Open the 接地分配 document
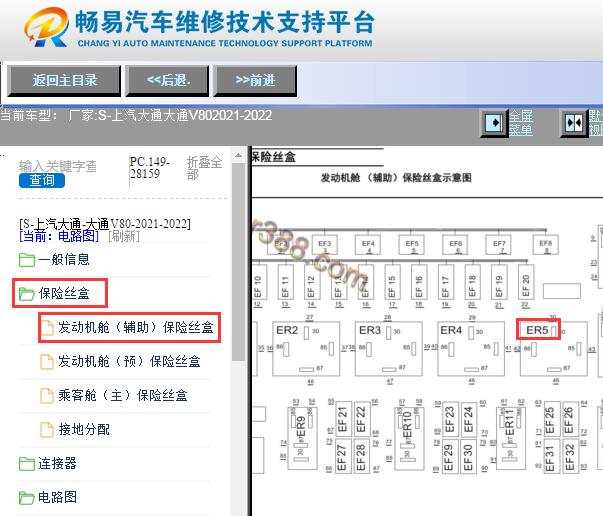Viewport: 603px width, 516px height. 84,429
